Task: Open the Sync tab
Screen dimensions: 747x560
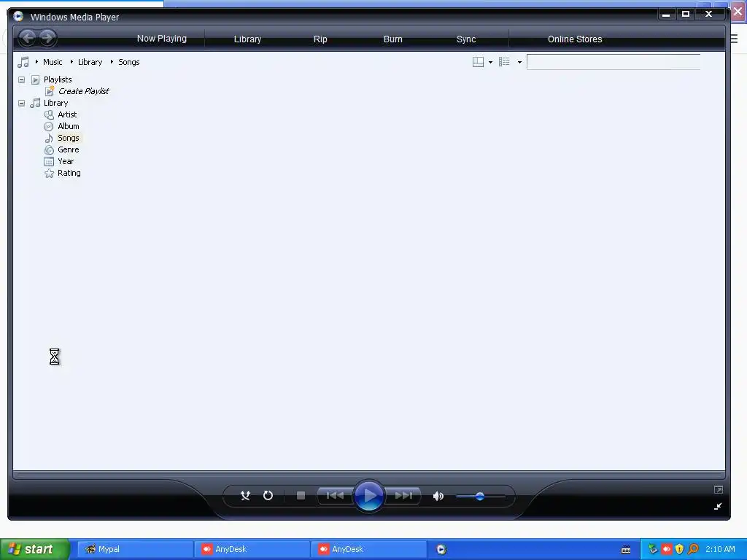Action: (466, 39)
